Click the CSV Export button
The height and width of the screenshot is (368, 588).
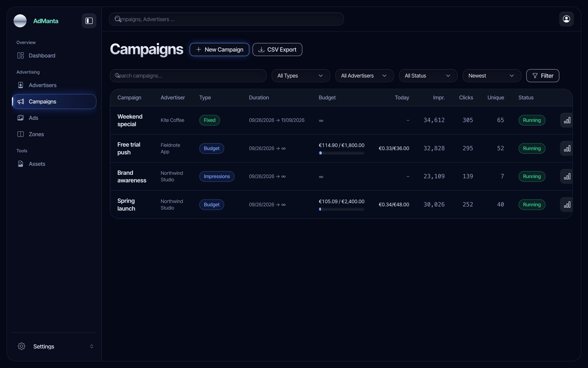click(277, 49)
